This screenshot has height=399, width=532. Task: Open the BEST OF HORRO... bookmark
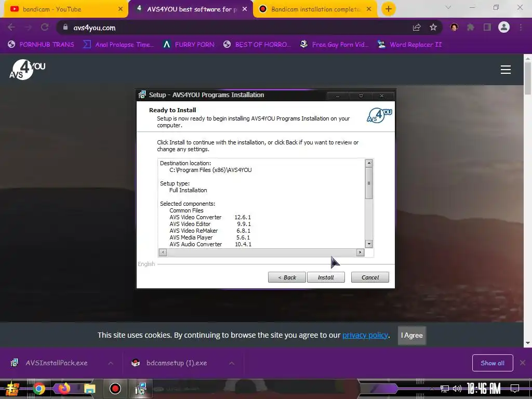click(257, 45)
